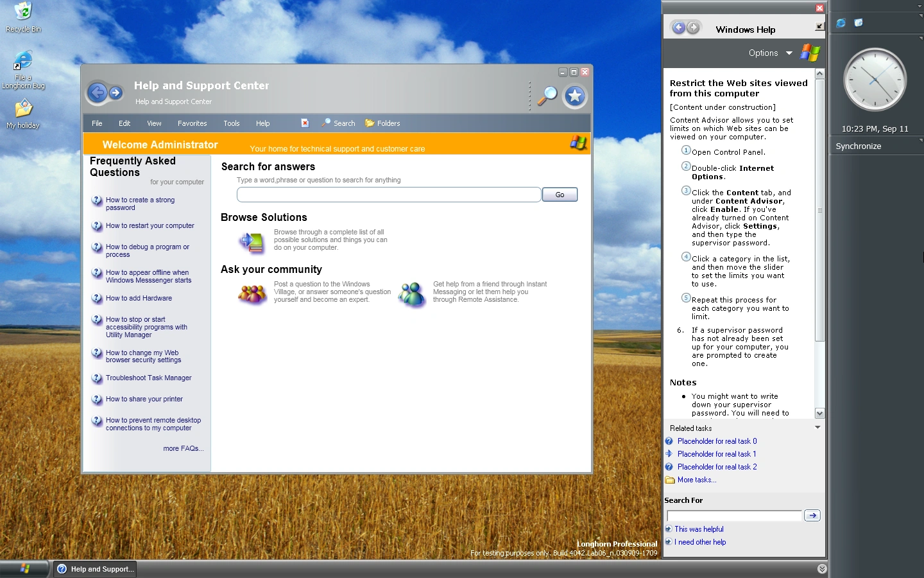Open How to restart your computer
924x578 pixels.
[x=150, y=226]
